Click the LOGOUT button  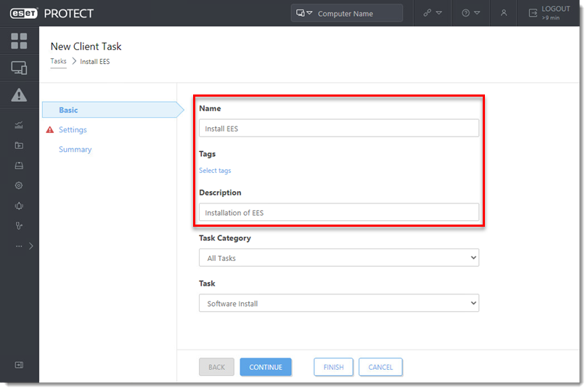(550, 13)
